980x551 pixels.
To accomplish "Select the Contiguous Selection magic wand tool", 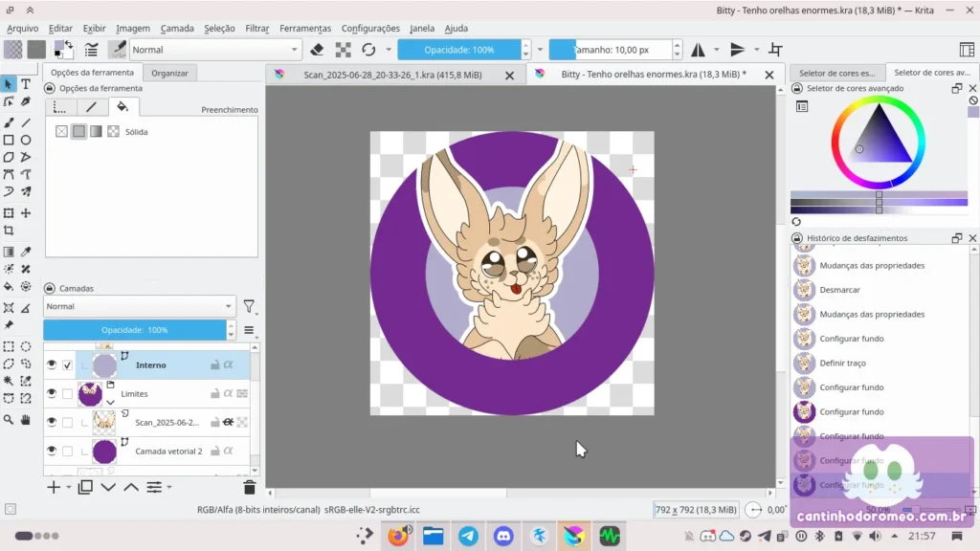I will click(x=9, y=381).
